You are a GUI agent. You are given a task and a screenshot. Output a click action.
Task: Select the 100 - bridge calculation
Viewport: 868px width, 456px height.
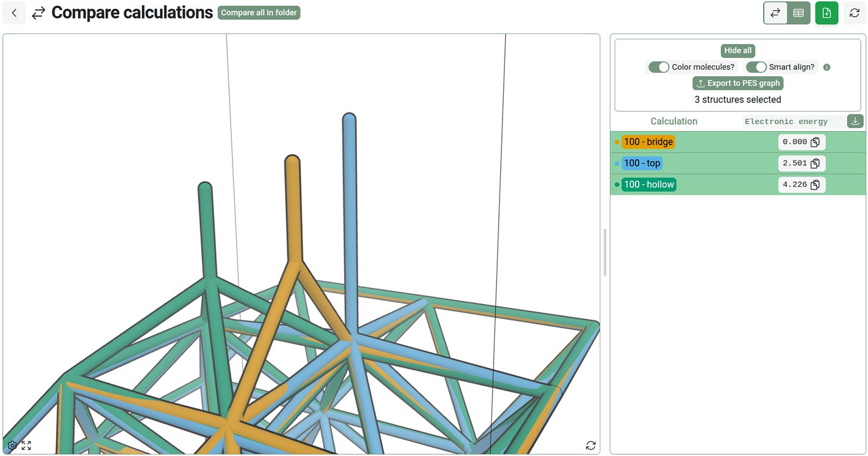649,142
